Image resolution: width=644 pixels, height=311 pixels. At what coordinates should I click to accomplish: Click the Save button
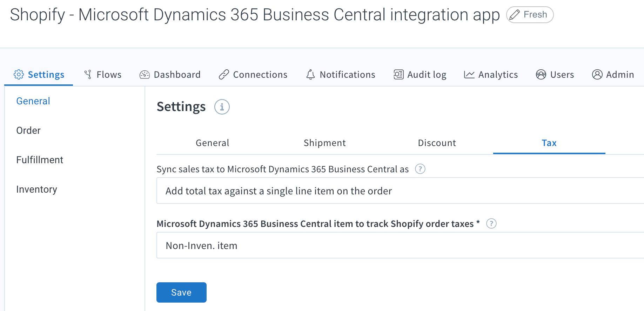coord(181,292)
